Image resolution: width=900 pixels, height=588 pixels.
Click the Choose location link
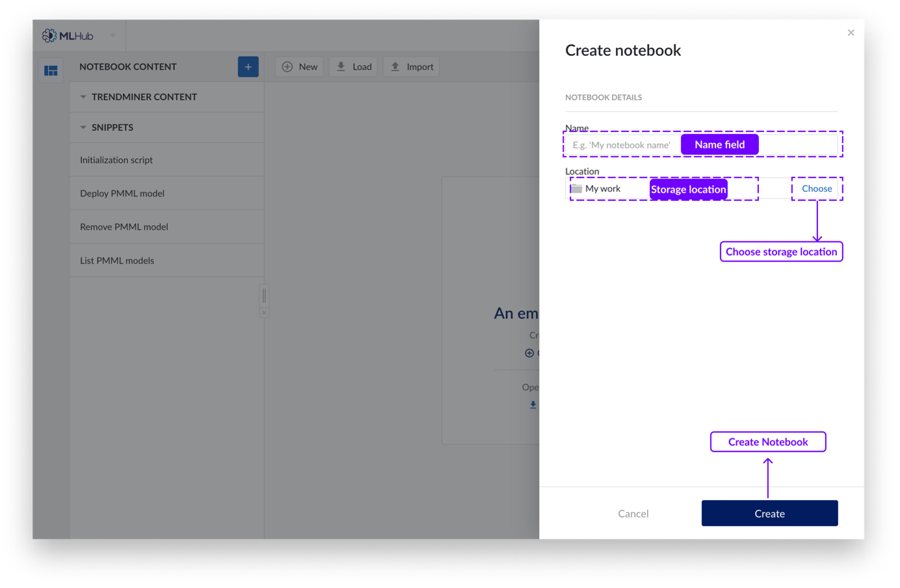point(817,189)
